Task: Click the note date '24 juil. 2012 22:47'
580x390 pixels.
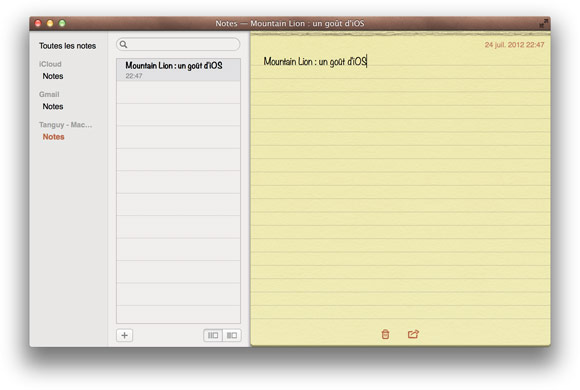Action: (x=514, y=45)
